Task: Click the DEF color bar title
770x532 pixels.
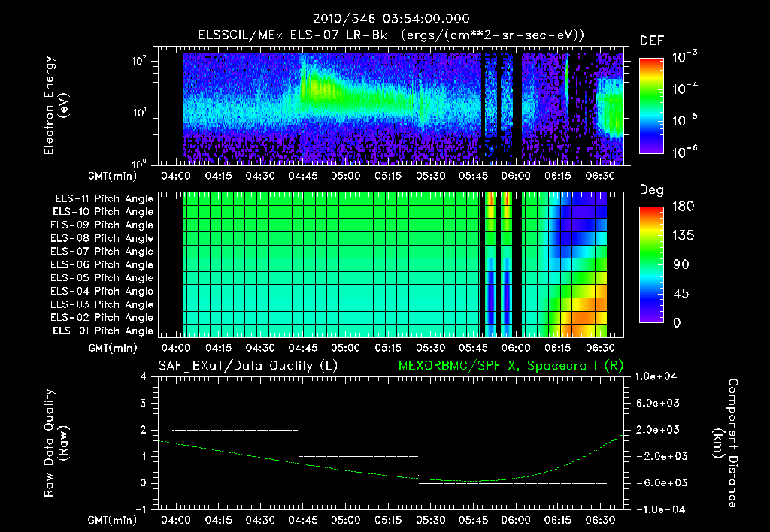Action: point(652,41)
